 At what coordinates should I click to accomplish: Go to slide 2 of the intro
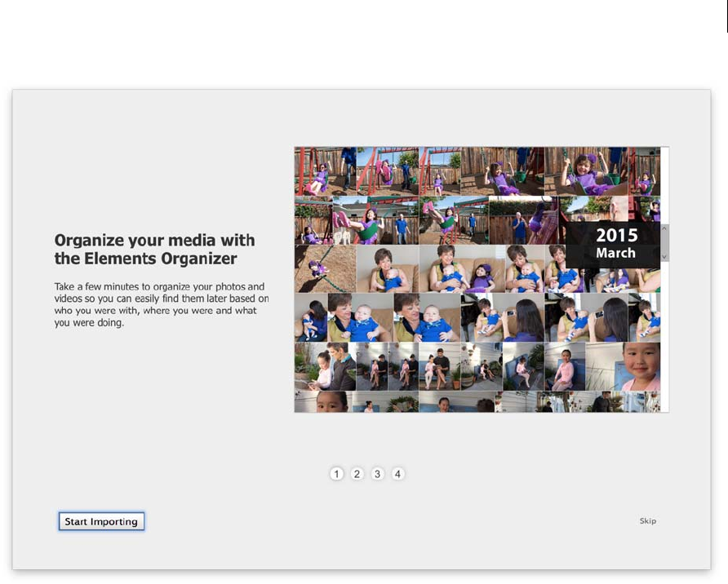point(357,474)
